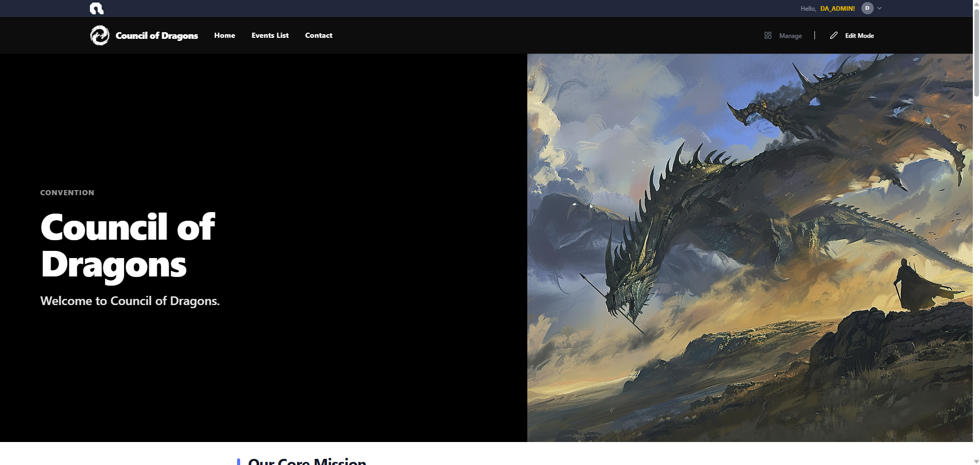Open the 'D' avatar circle
Screen dimensions: 980x465
[x=867, y=8]
